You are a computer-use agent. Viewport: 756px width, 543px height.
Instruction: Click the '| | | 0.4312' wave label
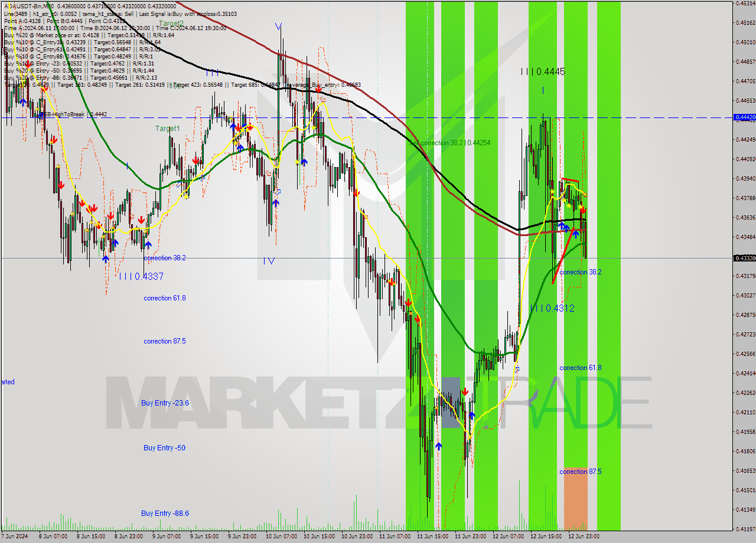[x=552, y=308]
